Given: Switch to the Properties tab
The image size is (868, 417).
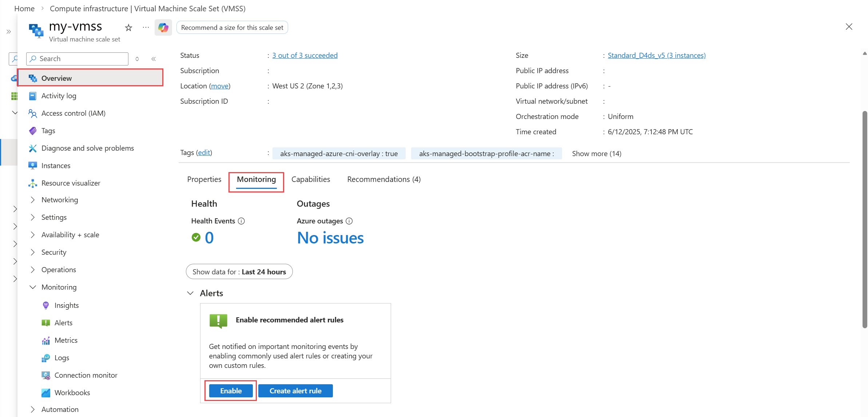Looking at the screenshot, I should click(204, 179).
